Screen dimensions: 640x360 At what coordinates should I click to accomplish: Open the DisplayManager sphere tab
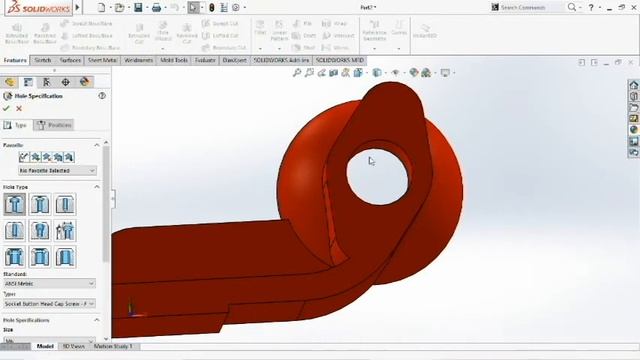pyautogui.click(x=84, y=82)
